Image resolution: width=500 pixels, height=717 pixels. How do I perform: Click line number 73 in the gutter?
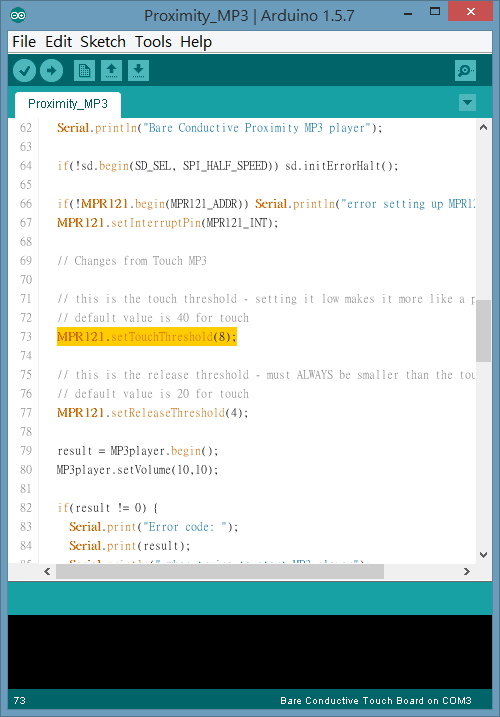pos(26,337)
